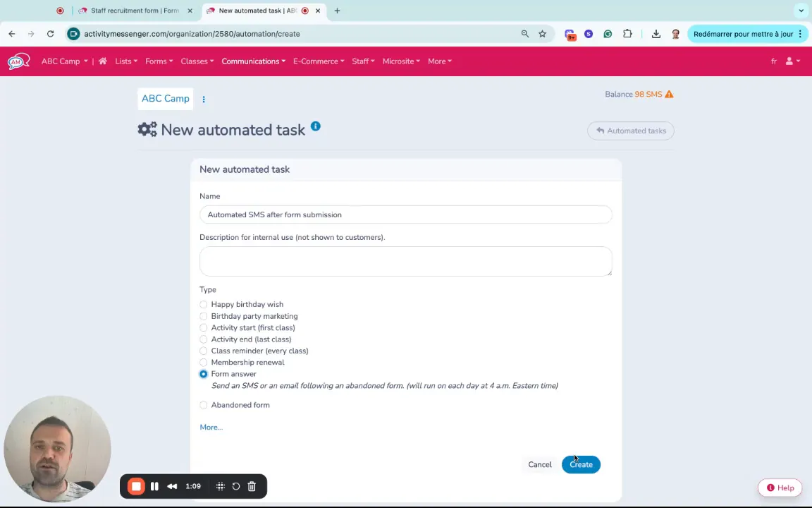The height and width of the screenshot is (508, 812).
Task: Pause the screen recording
Action: tap(154, 486)
